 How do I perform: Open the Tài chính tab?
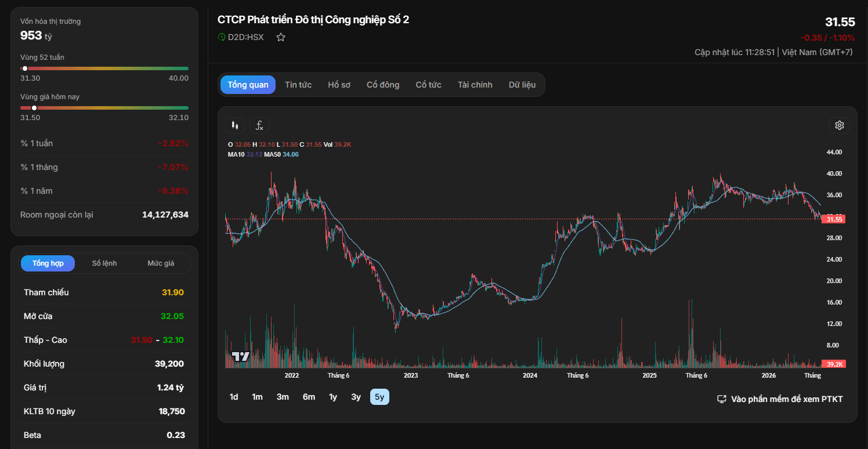click(475, 85)
